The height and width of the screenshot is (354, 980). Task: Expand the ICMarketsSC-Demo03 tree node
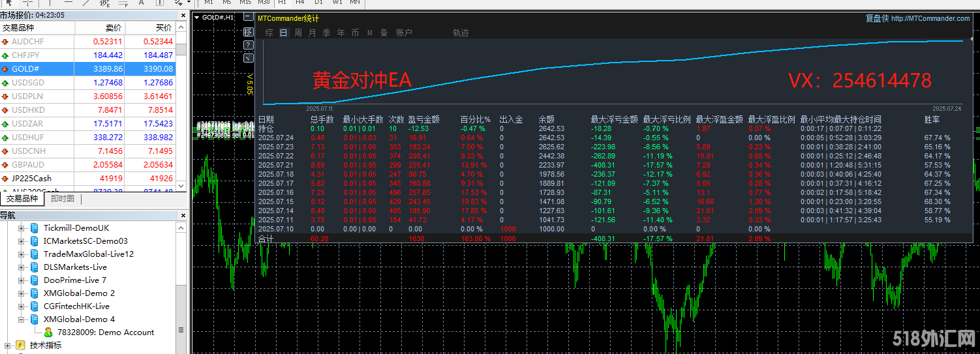[21, 241]
